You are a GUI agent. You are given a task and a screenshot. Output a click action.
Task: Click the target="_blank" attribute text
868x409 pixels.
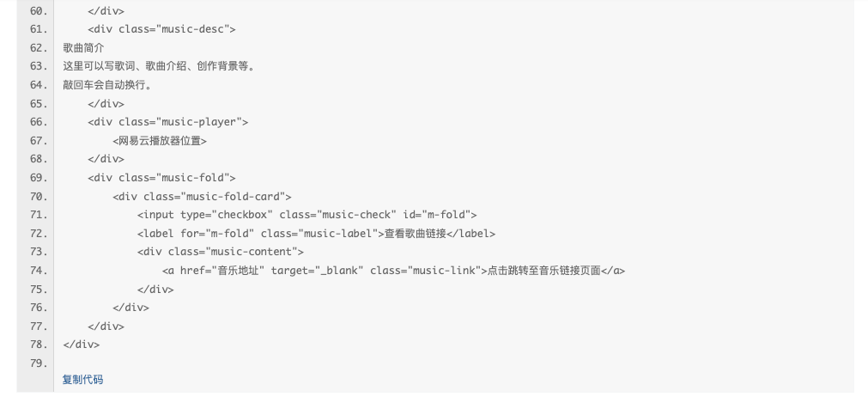point(317,271)
